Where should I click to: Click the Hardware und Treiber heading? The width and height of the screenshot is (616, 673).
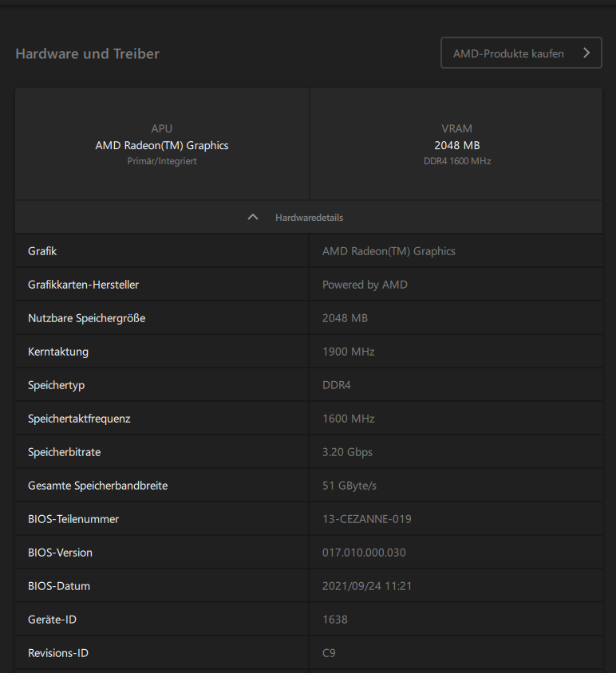[x=87, y=54]
